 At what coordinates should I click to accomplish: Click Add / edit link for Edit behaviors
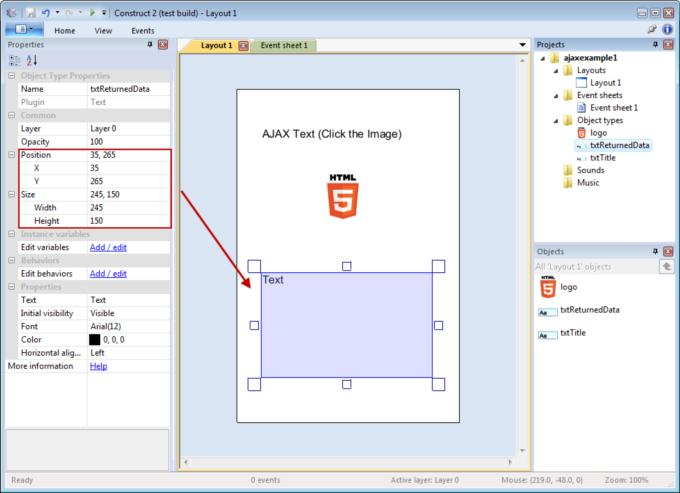pos(108,274)
